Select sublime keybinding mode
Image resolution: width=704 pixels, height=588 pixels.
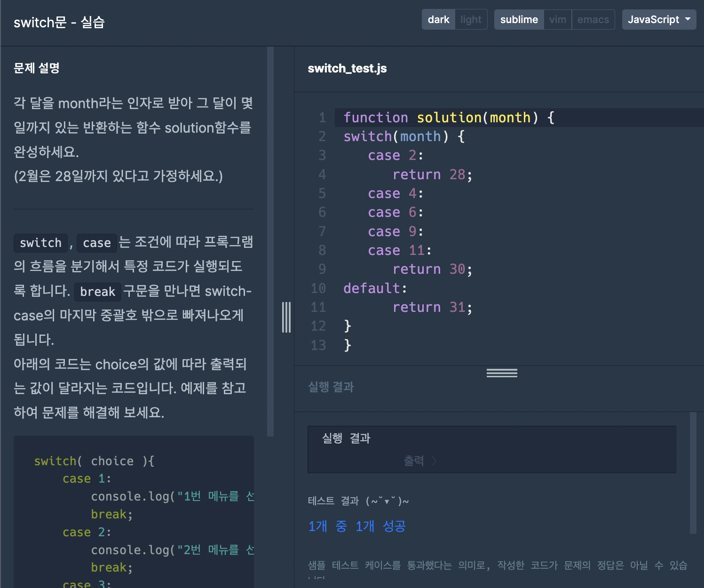tap(519, 20)
